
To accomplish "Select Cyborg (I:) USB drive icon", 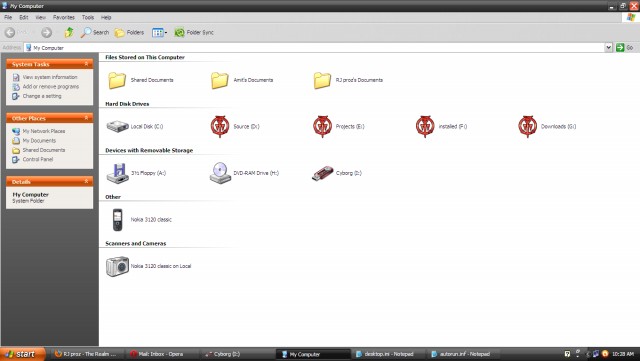I will (322, 173).
